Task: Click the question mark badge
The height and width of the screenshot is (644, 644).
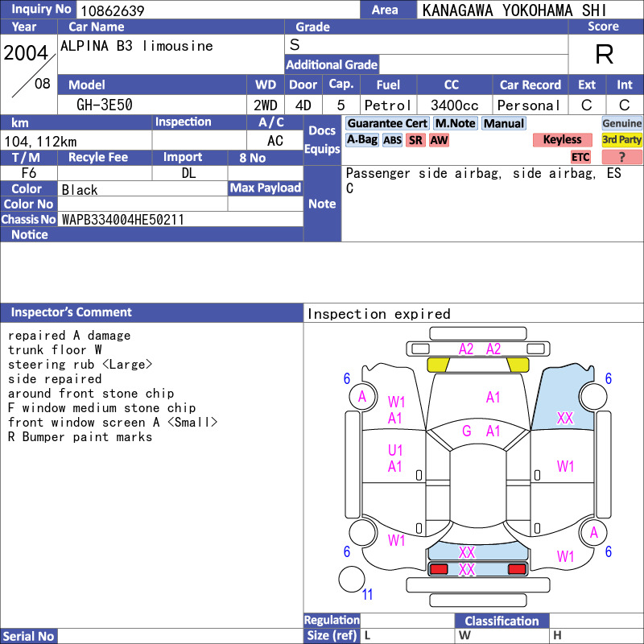Action: click(x=621, y=157)
